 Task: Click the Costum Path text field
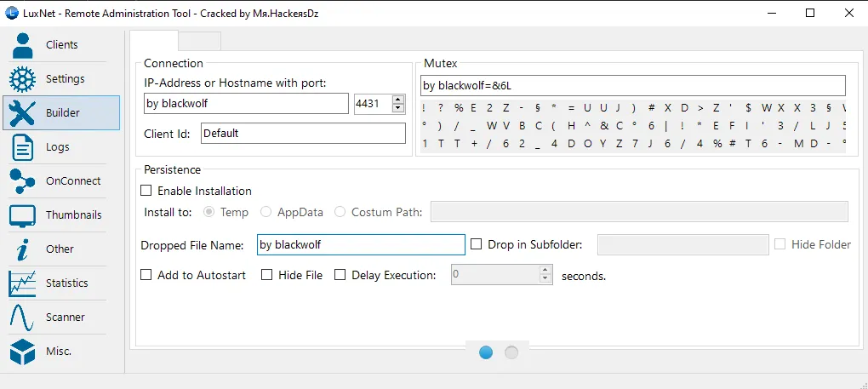[x=639, y=212]
